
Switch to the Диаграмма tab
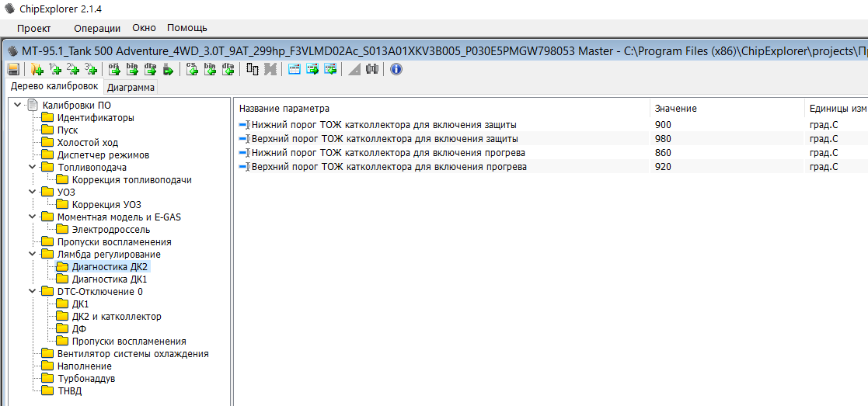131,87
